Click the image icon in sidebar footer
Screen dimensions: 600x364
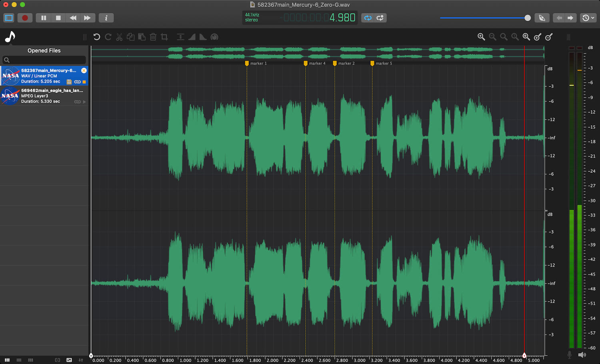69,360
